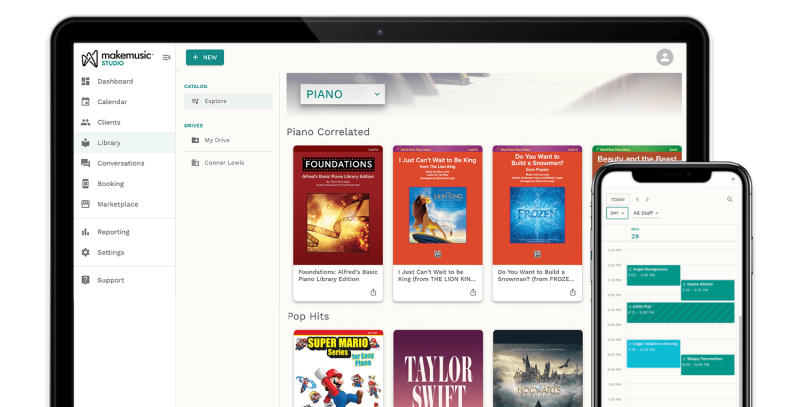This screenshot has width=787, height=407.
Task: Open the Edith Piaf appointment
Action: (x=681, y=312)
